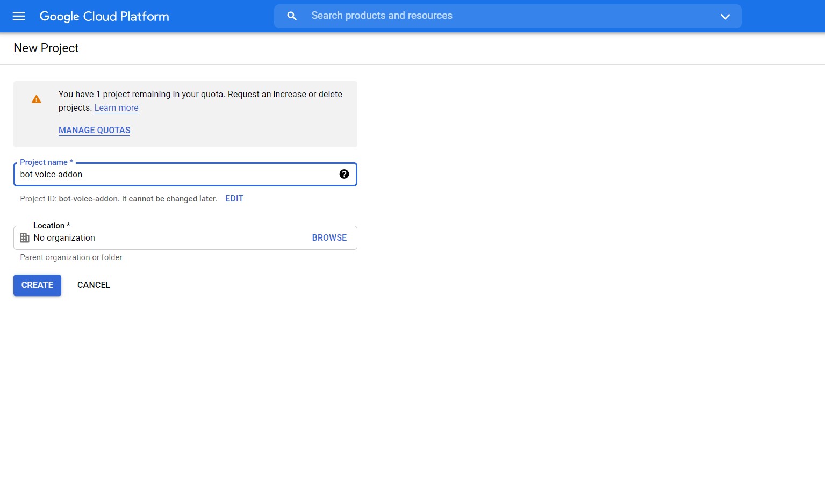Click the orange quota warning icon

point(37,99)
